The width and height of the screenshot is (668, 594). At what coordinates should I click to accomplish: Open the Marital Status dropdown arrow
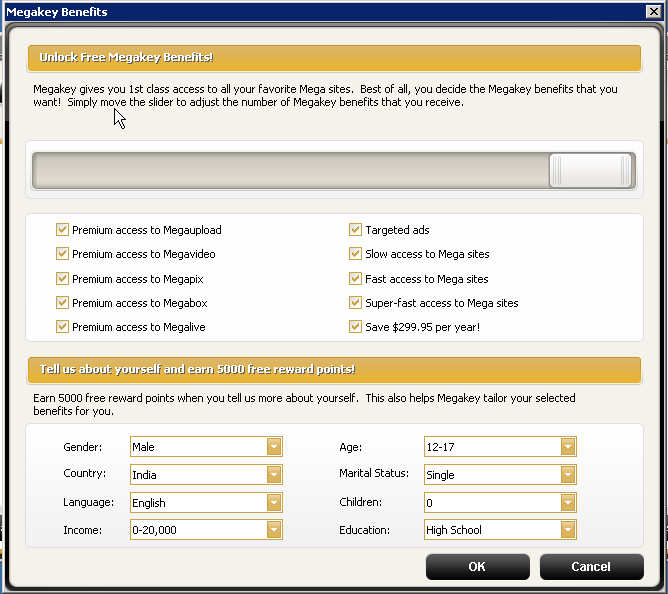pyautogui.click(x=568, y=474)
